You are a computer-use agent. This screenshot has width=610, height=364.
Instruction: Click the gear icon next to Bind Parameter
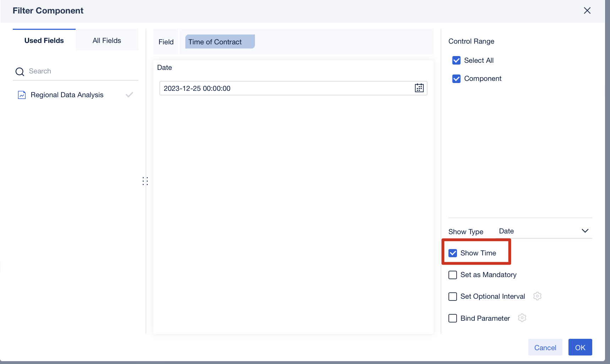tap(522, 318)
